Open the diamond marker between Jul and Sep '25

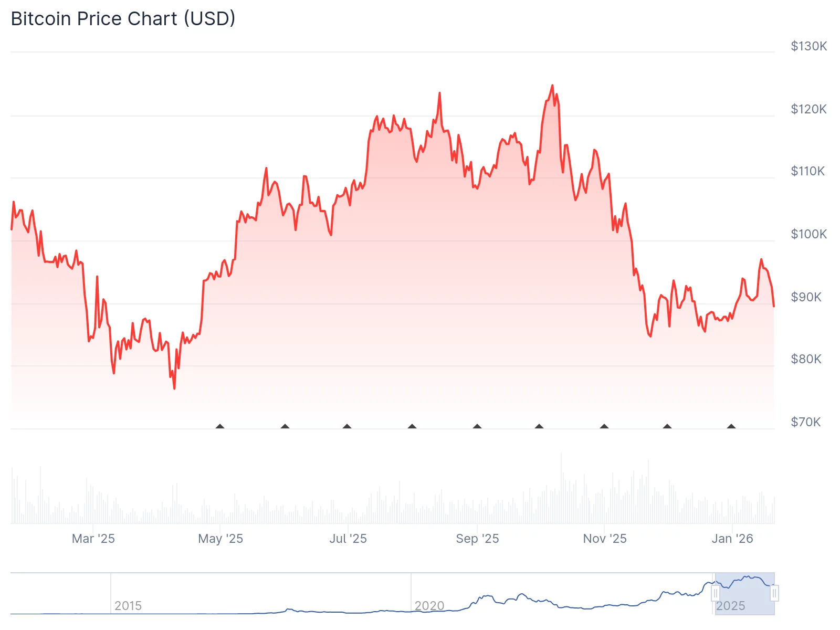point(412,426)
